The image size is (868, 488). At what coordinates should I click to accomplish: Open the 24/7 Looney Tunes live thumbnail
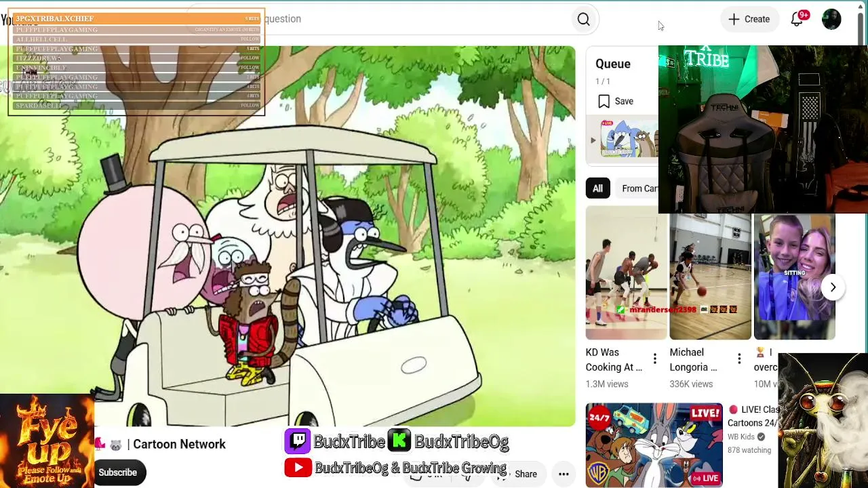654,445
